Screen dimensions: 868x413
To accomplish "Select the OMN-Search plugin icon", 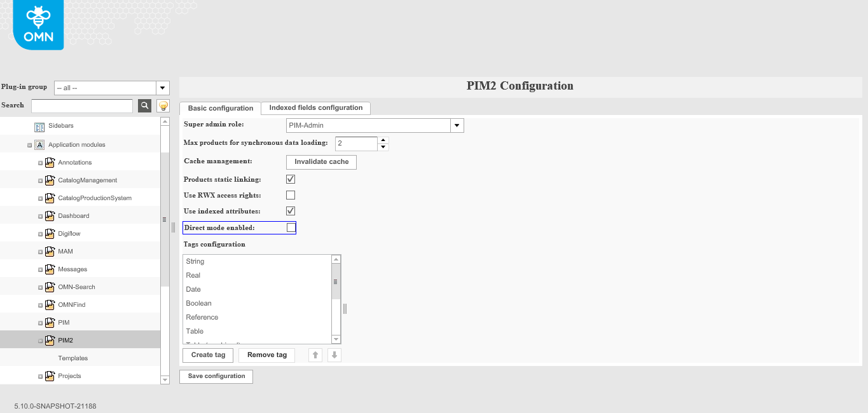I will click(x=50, y=287).
